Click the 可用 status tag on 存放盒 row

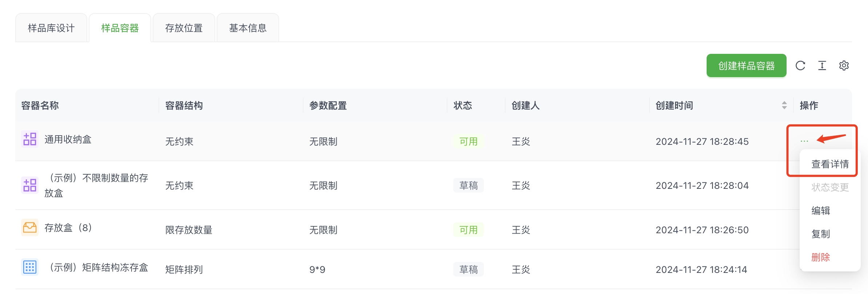pyautogui.click(x=469, y=230)
